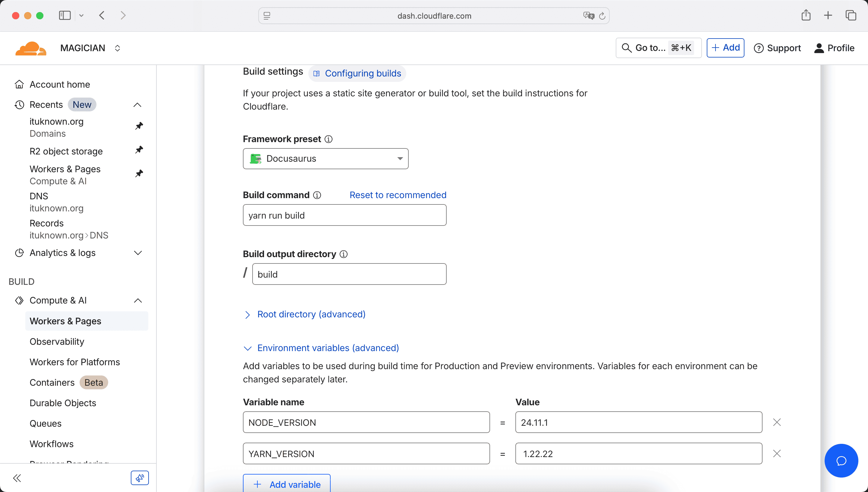Collapse Environment variables (advanced) section
Screen dimensions: 868x492
coord(328,348)
